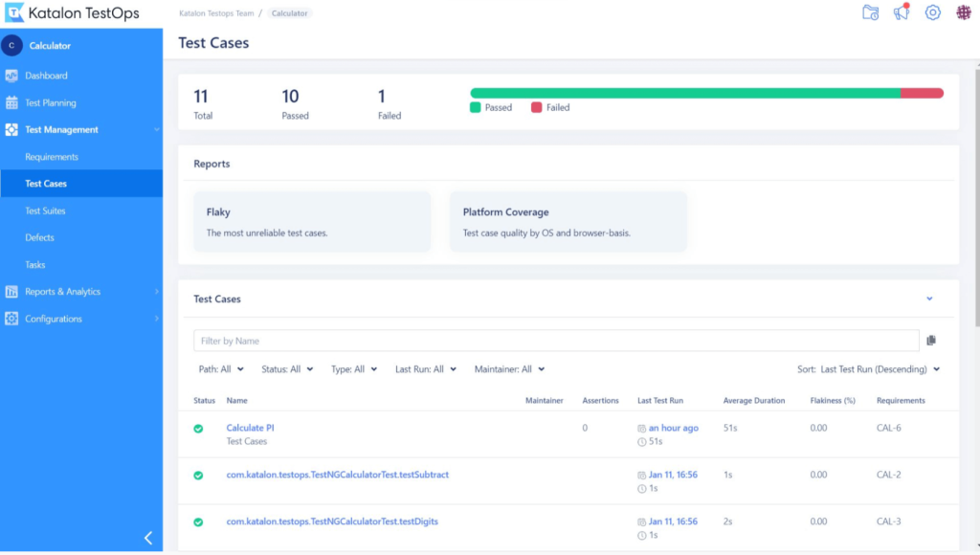Viewport: 980px width, 555px height.
Task: Open the Maintainer: All filter dropdown
Action: (x=509, y=369)
